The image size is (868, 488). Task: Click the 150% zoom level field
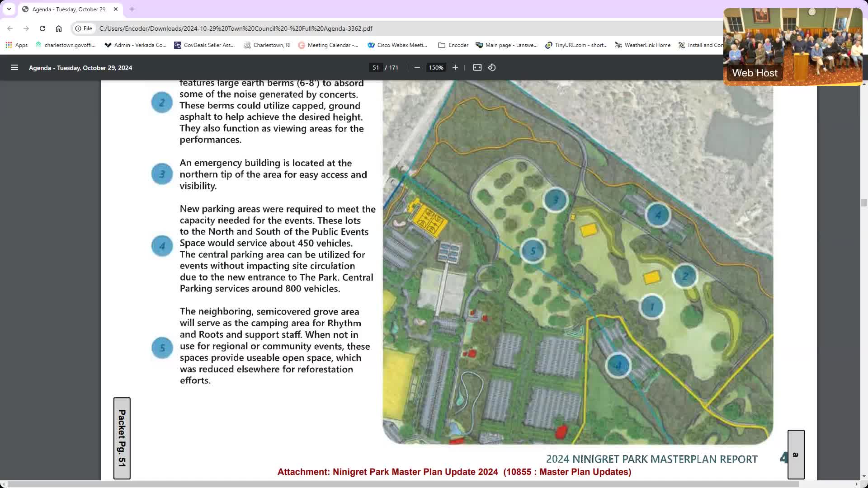[436, 68]
